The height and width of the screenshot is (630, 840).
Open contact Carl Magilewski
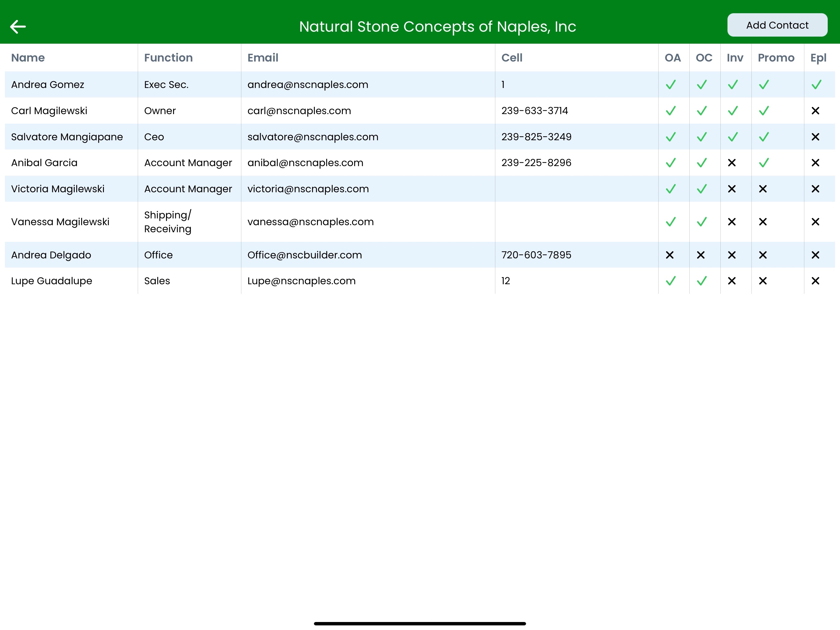[49, 110]
